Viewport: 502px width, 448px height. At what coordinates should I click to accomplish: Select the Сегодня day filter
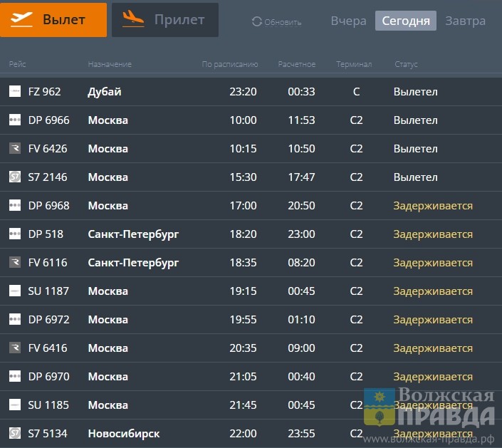pyautogui.click(x=405, y=21)
